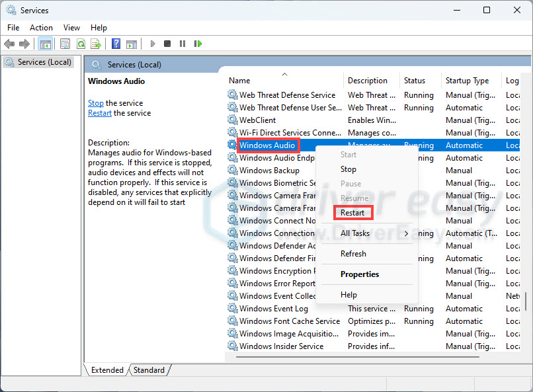Select Services (Local) in the left tree
The width and height of the screenshot is (533, 392).
pyautogui.click(x=38, y=62)
